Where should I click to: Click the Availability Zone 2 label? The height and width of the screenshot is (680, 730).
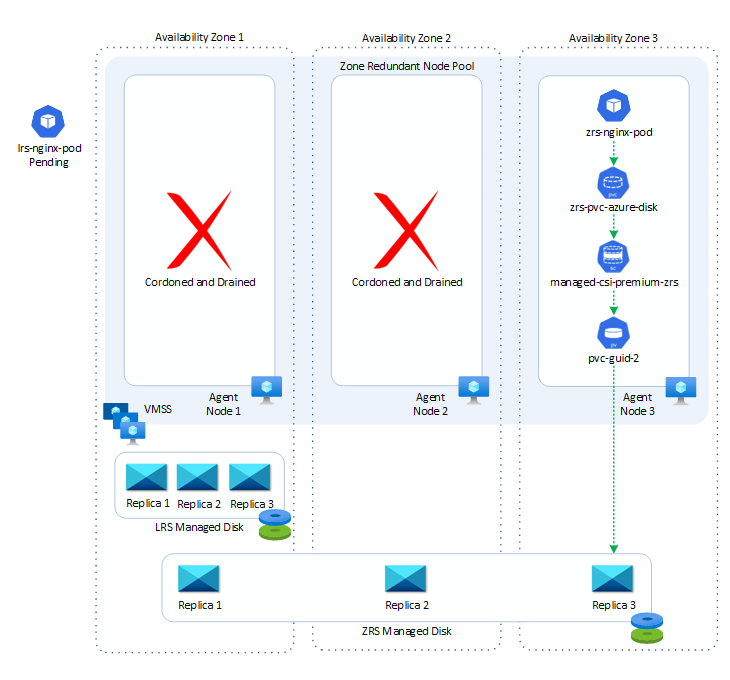click(x=406, y=38)
